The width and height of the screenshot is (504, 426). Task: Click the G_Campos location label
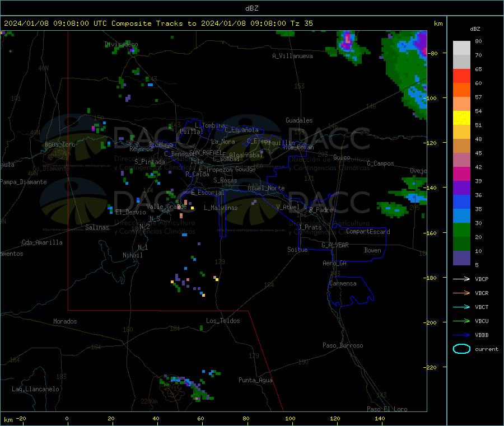[380, 163]
